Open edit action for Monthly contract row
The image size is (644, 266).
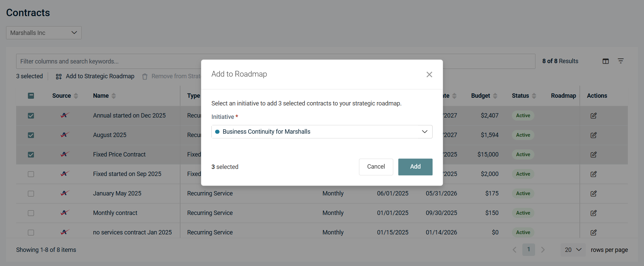593,213
